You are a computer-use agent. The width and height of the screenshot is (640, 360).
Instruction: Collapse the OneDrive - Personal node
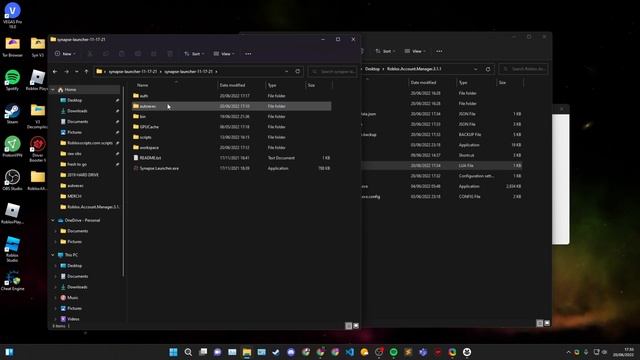(x=53, y=220)
